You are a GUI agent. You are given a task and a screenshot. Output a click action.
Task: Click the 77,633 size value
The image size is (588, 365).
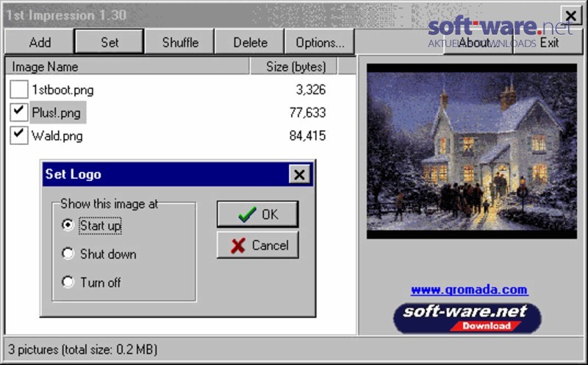[307, 113]
